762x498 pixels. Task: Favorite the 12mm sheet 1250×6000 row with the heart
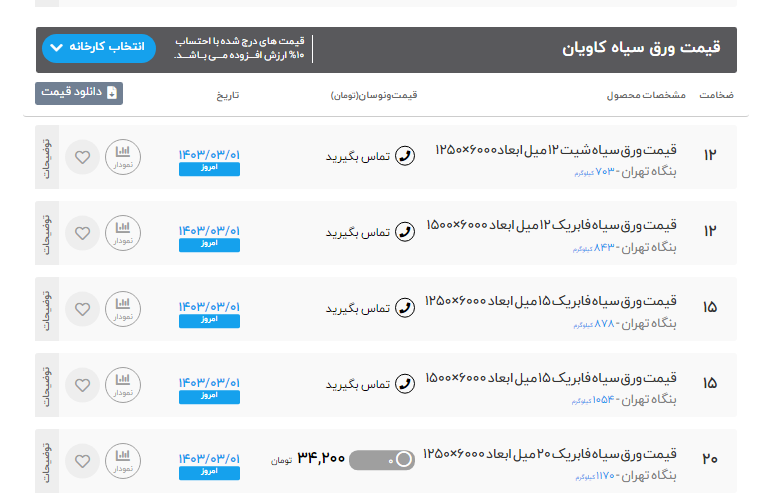(x=83, y=157)
